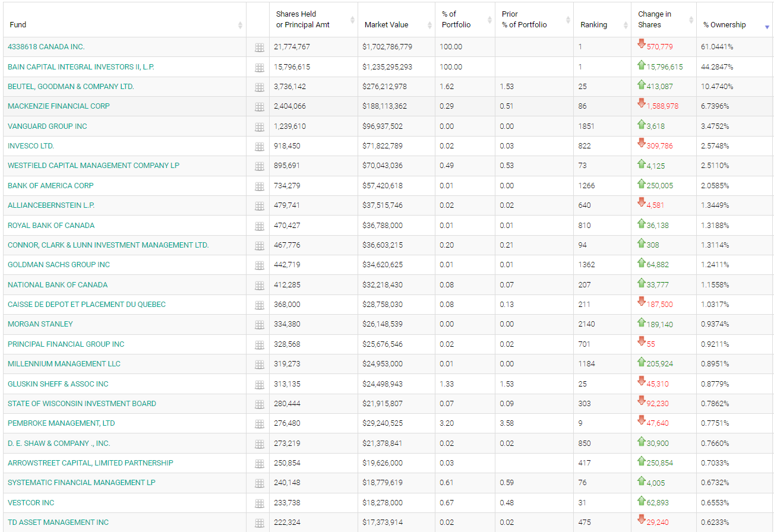Screen dimensions: 774x532
Task: Open grid icon for Connor, Clark & Lunn
Action: (x=259, y=246)
